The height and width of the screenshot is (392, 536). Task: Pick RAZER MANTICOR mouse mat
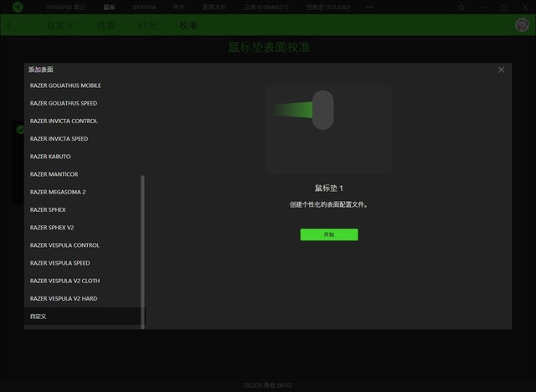(x=85, y=174)
